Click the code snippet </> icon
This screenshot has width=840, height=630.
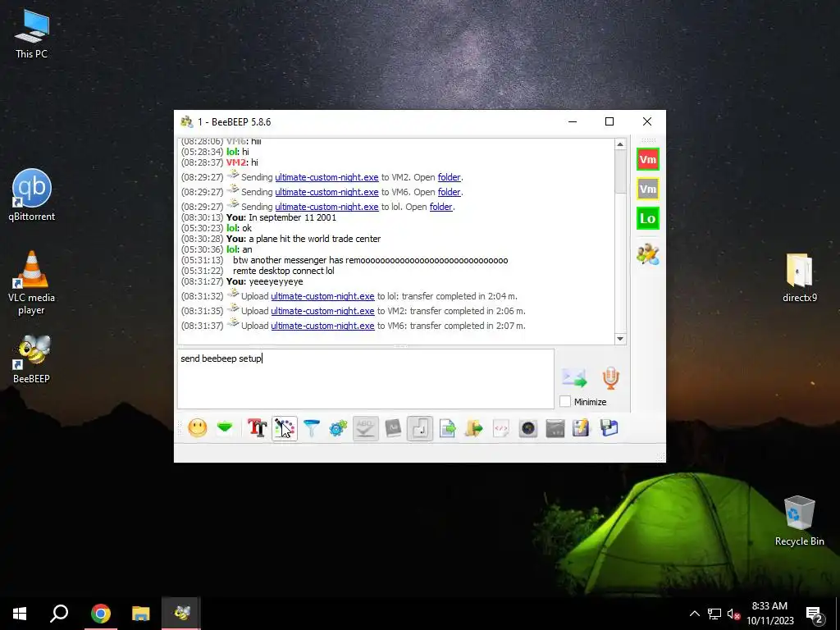pyautogui.click(x=501, y=428)
